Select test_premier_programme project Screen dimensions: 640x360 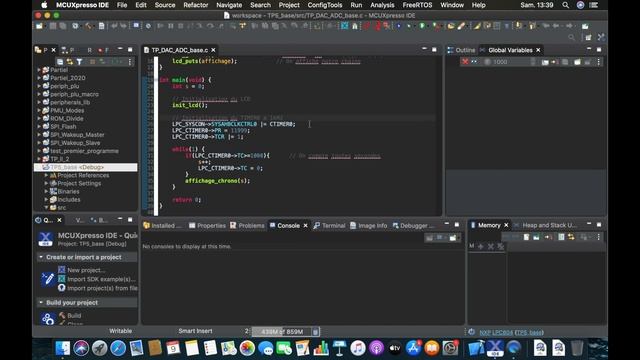tap(84, 151)
